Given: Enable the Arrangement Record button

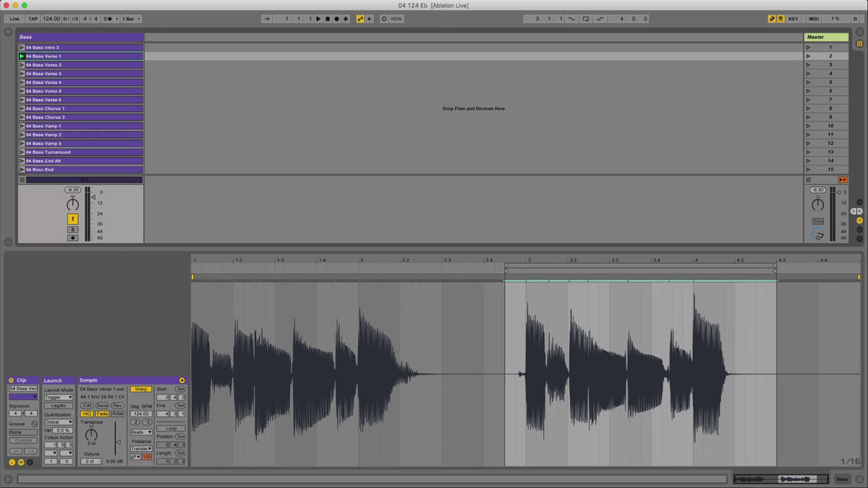Looking at the screenshot, I should (336, 19).
